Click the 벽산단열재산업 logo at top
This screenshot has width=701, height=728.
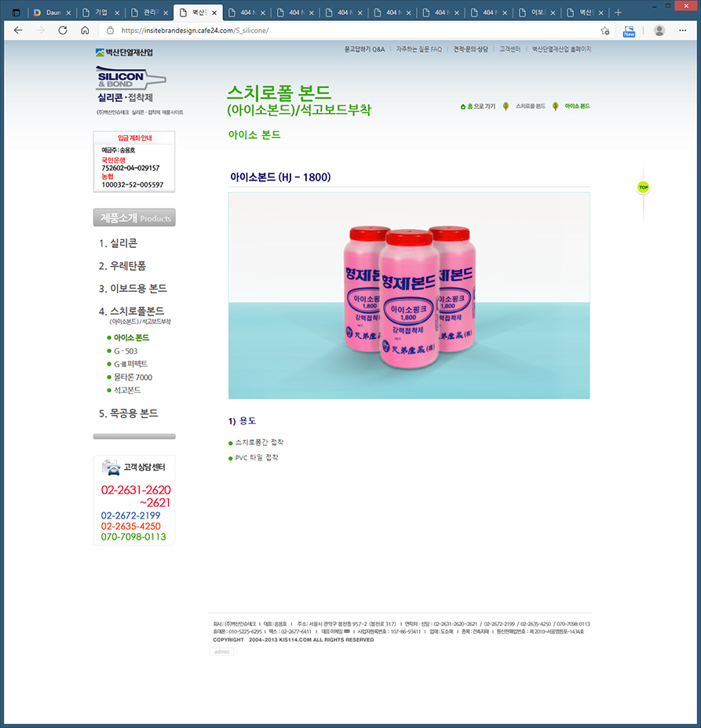coord(124,53)
